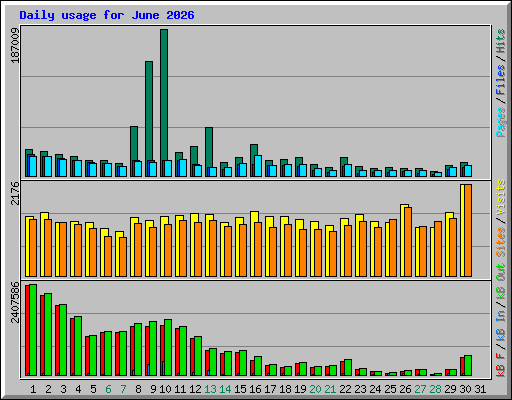This screenshot has width=512, height=400.
Task: Click day label 22 on the x-axis
Action: point(345,389)
